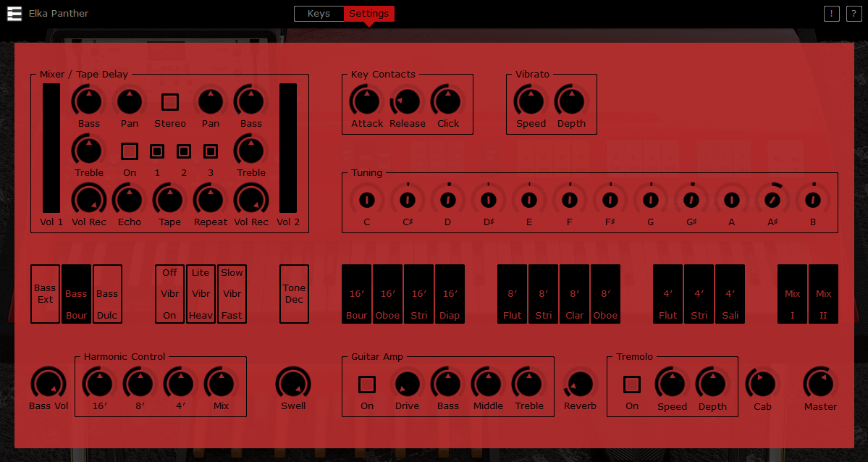Click the C tuning knob
868x462 pixels.
(x=367, y=200)
